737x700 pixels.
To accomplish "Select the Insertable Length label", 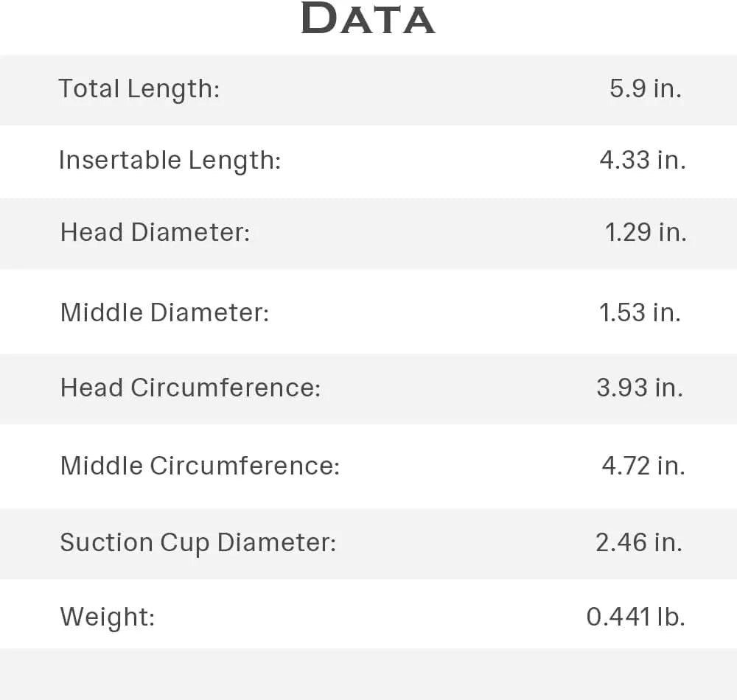I will (x=170, y=161).
